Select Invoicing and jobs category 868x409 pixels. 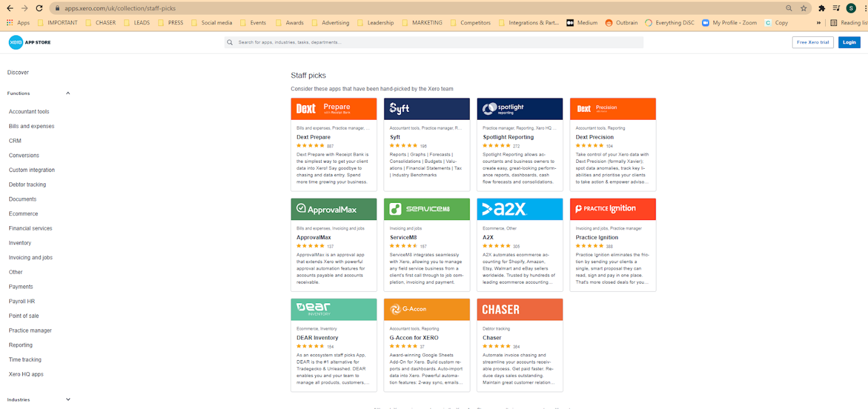(31, 257)
